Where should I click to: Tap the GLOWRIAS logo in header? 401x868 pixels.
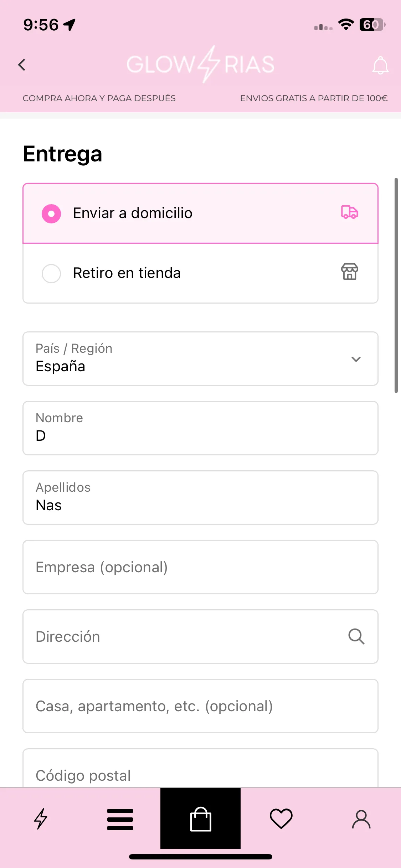click(x=201, y=64)
